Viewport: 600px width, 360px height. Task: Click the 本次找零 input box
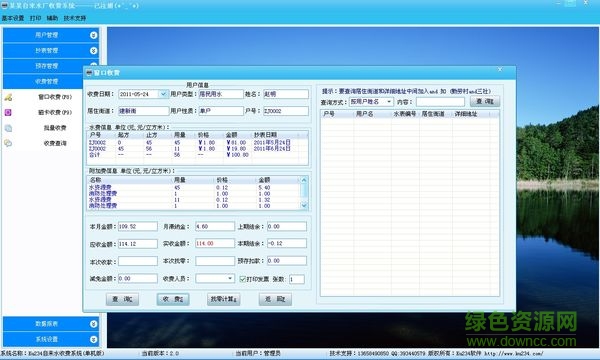pos(215,261)
